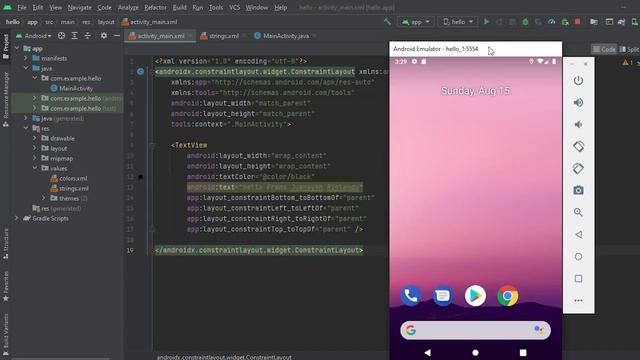
Task: Expand the java (generated) folder
Action: tap(26, 118)
